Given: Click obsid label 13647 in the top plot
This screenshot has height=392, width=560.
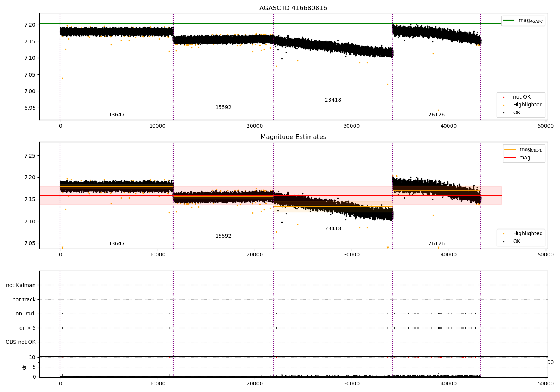Looking at the screenshot, I should click(x=116, y=115).
